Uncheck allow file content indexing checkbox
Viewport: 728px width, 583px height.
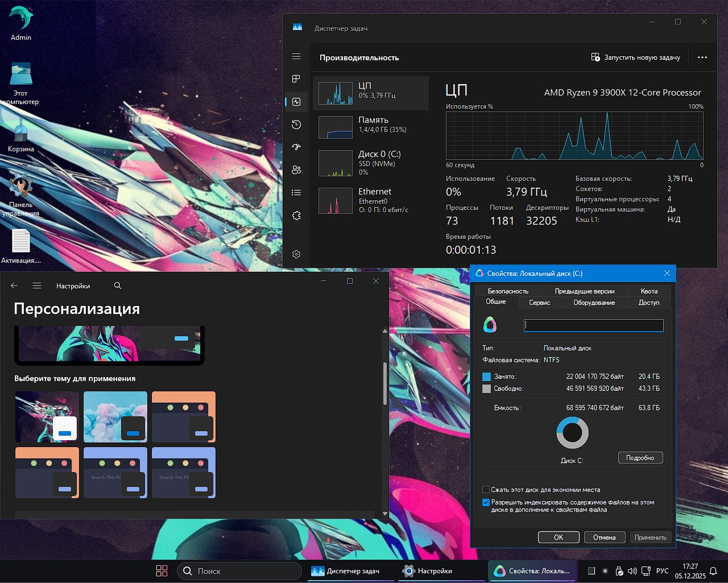(486, 502)
